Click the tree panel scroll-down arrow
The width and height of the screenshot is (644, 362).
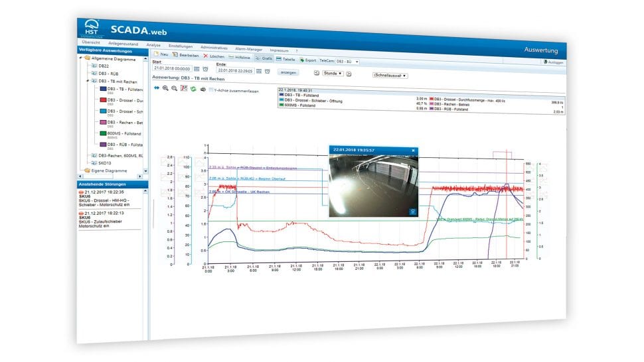pyautogui.click(x=145, y=171)
